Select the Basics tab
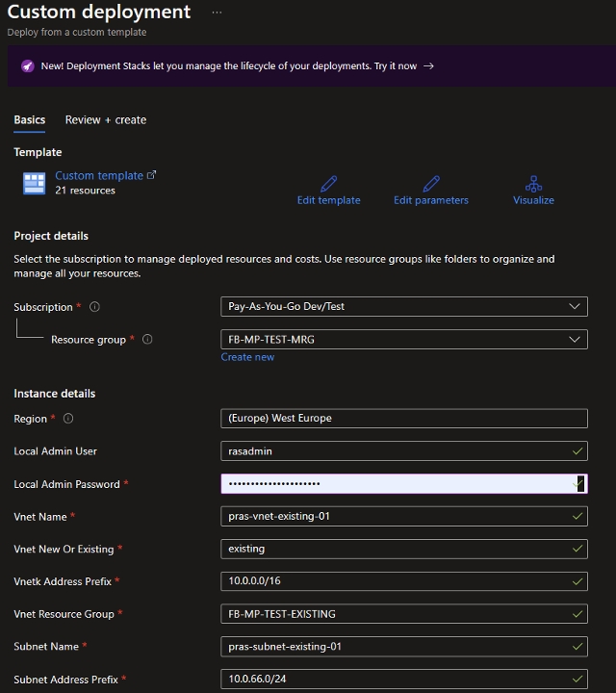The width and height of the screenshot is (616, 693). 30,120
